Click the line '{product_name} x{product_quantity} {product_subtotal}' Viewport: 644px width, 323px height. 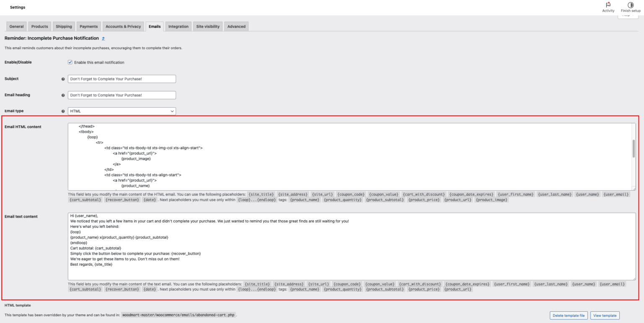pyautogui.click(x=119, y=237)
